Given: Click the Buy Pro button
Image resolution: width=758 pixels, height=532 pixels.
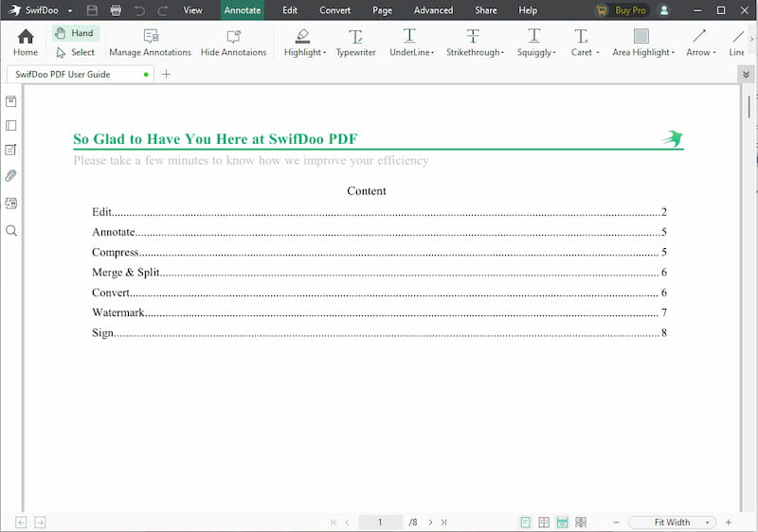Looking at the screenshot, I should pyautogui.click(x=623, y=10).
